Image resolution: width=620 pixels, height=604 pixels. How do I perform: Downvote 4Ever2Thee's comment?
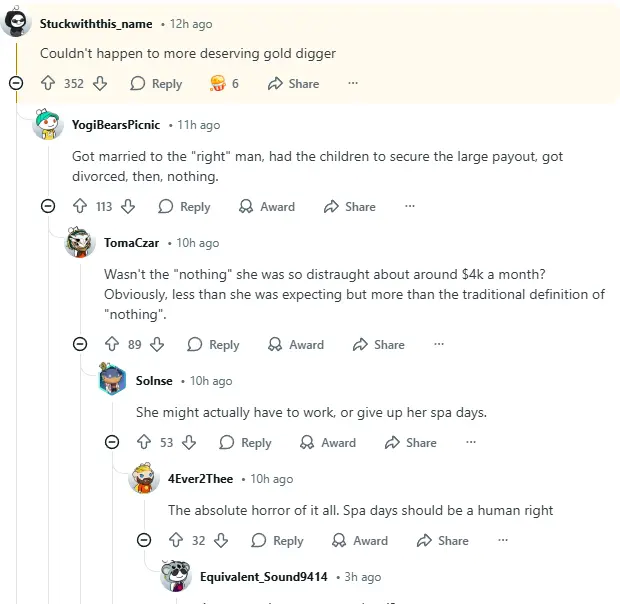(222, 541)
